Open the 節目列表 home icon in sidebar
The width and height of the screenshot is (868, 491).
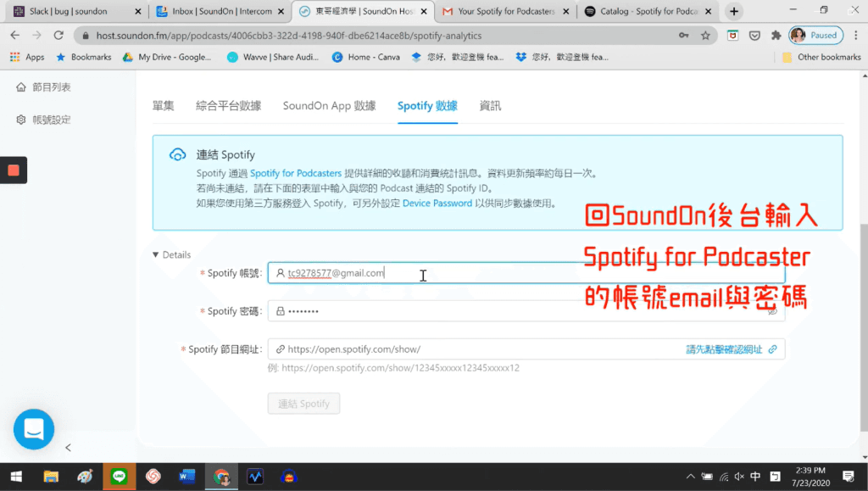21,86
